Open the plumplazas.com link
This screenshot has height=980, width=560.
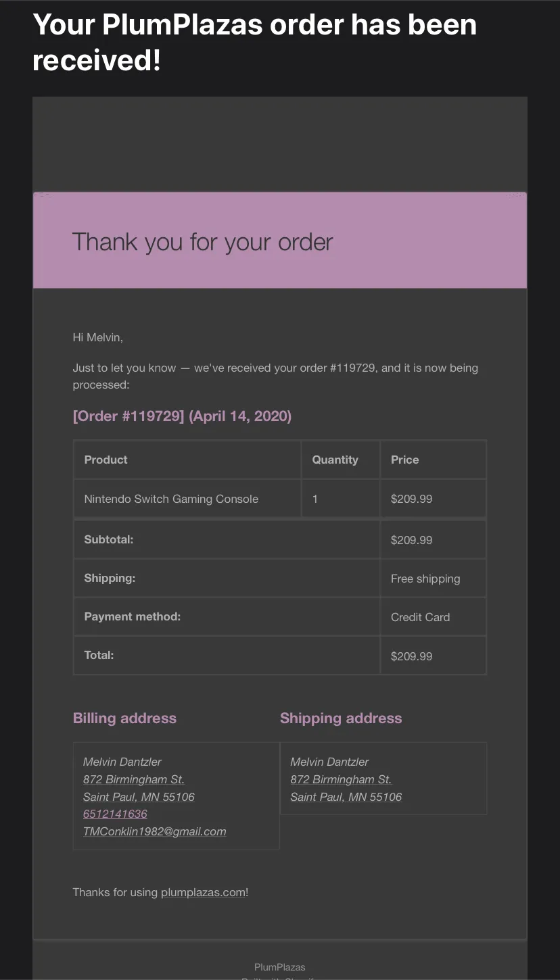click(x=203, y=892)
